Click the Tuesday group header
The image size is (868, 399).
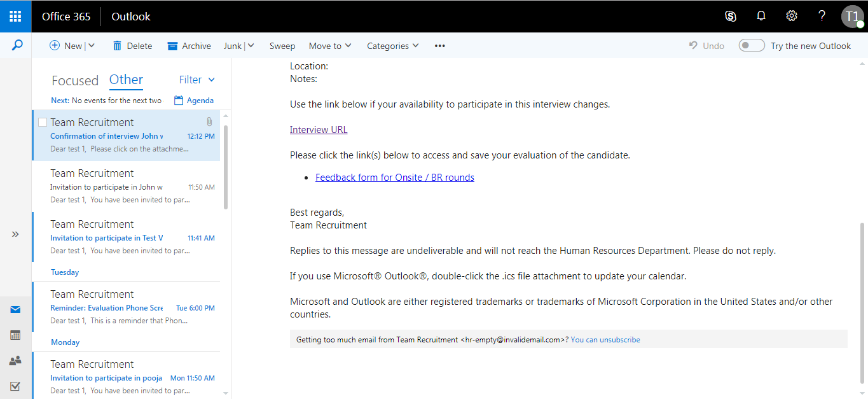65,272
